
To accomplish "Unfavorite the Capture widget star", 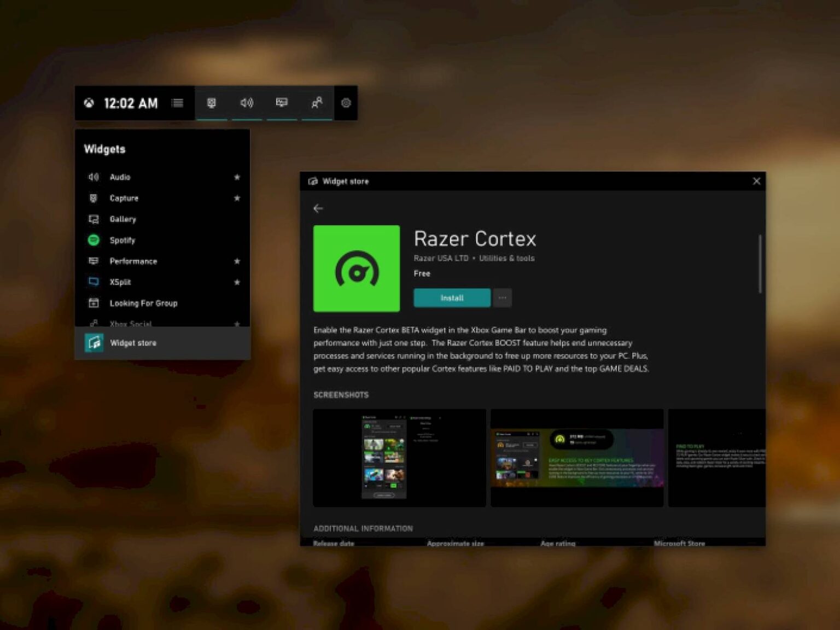I will 237,198.
